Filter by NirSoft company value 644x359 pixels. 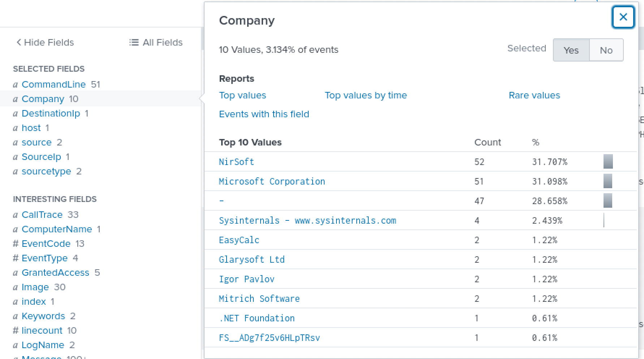pos(236,162)
